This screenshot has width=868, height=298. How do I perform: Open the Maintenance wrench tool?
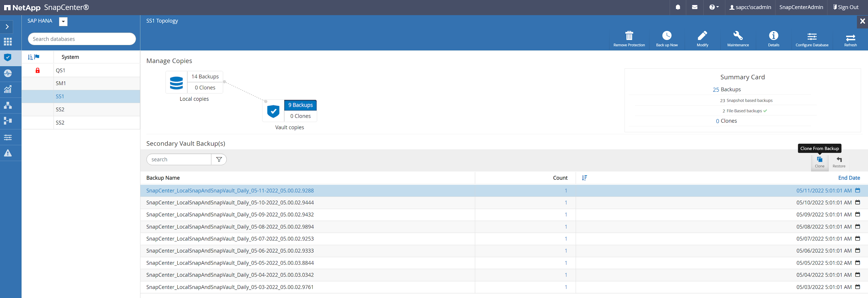point(737,36)
